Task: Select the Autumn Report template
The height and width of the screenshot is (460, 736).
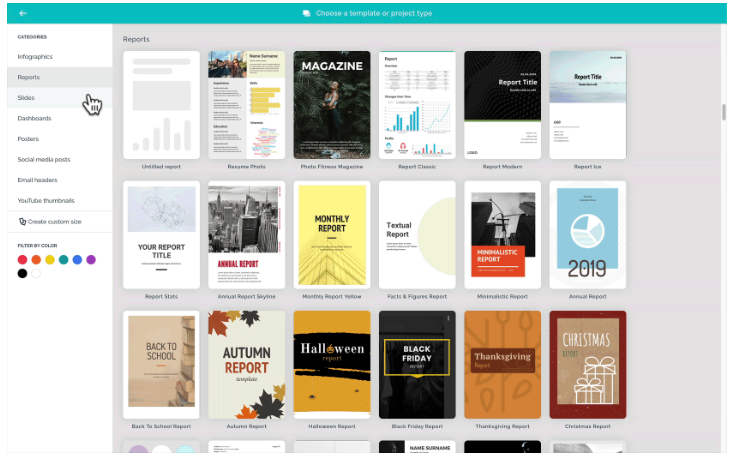Action: click(246, 365)
